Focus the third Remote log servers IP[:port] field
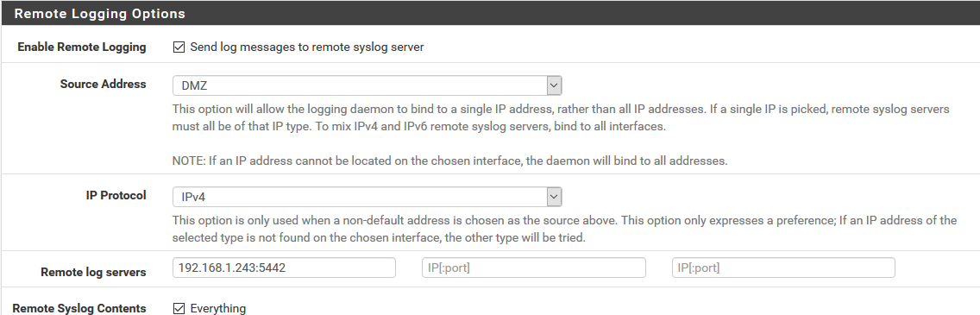 pos(784,268)
